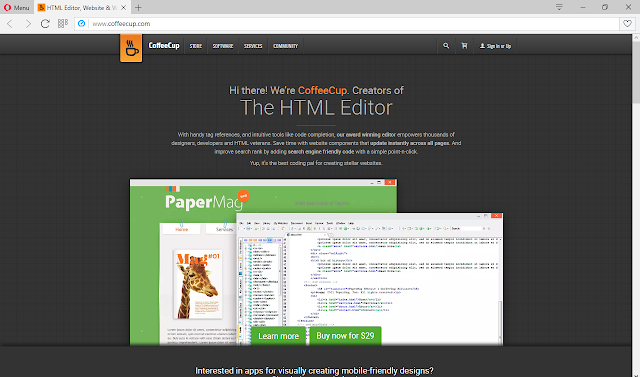Close the HTML Editor tab

tap(123, 7)
